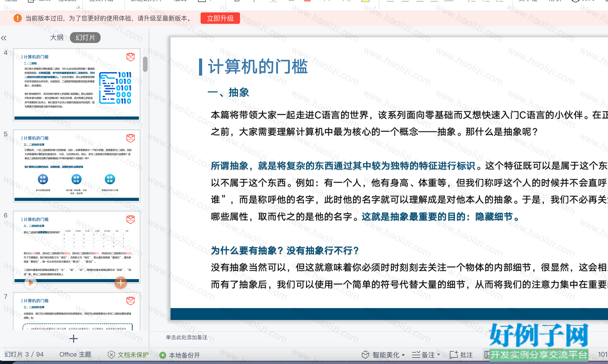Select slide 7 thumbnail at panel bottom
This screenshot has width=608, height=364.
click(77, 311)
